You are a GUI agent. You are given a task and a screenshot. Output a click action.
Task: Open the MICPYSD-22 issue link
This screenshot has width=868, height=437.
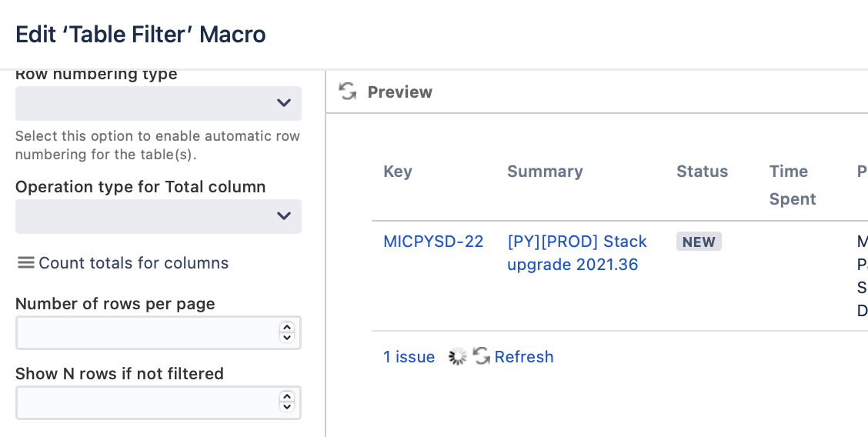click(433, 242)
